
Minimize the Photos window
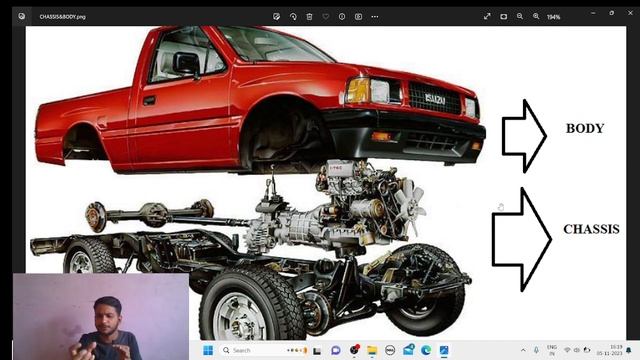point(593,13)
